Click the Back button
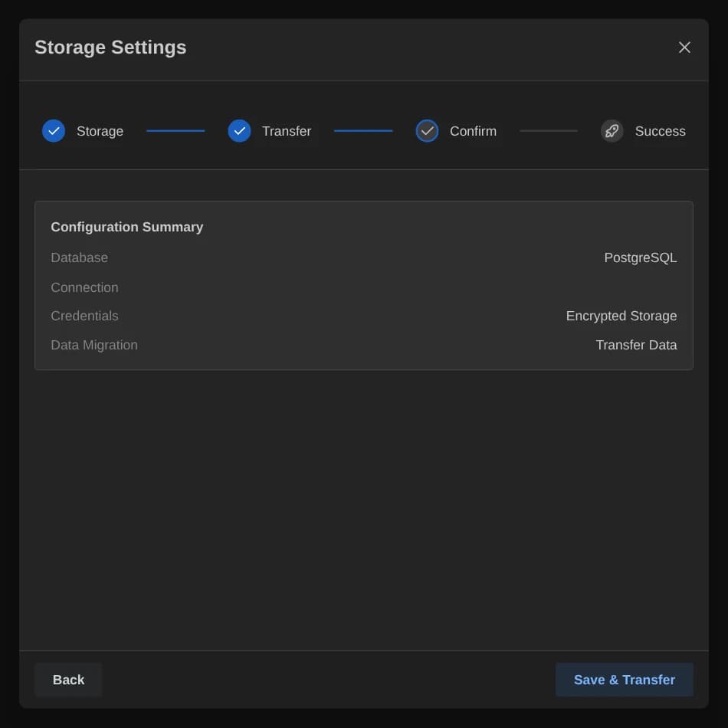 [68, 679]
